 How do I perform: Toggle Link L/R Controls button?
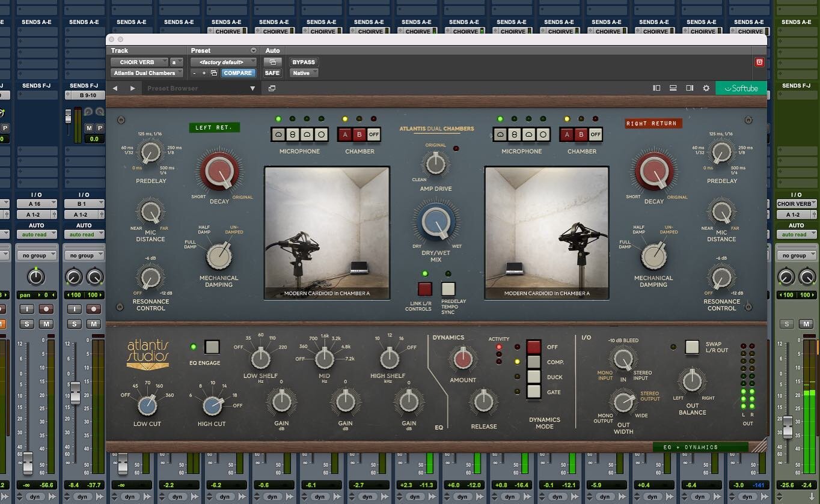[x=425, y=289]
